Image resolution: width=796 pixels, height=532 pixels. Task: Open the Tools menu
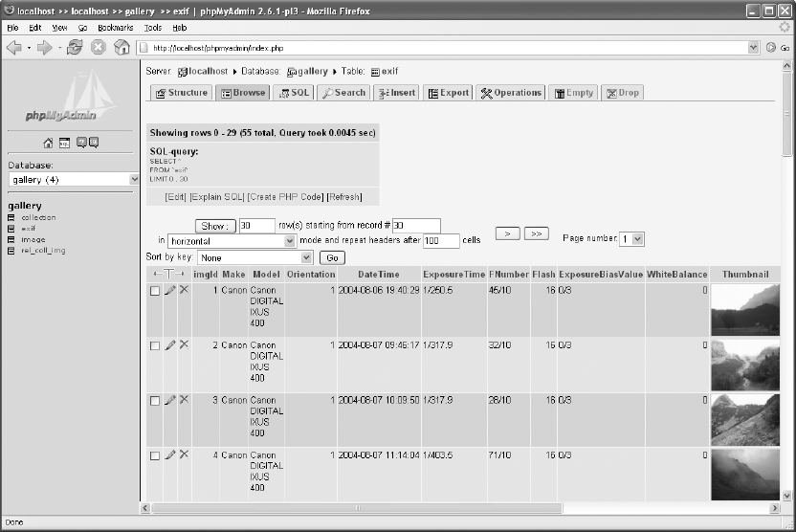coord(153,28)
